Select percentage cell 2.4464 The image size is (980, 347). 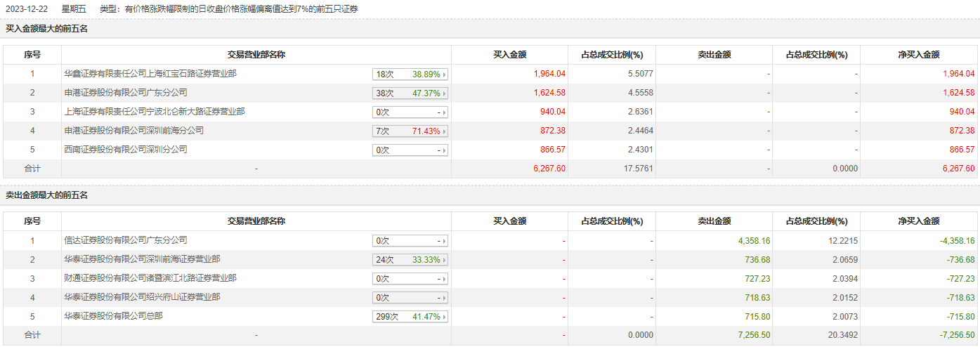(639, 130)
